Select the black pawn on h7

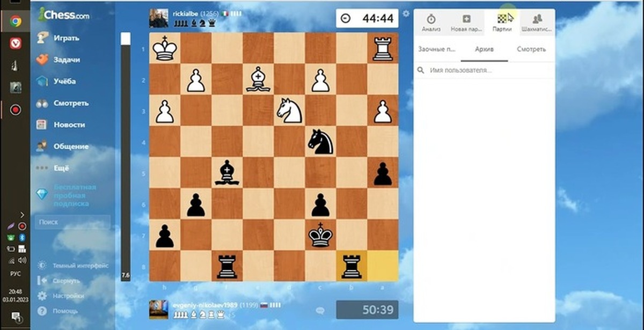click(x=165, y=236)
